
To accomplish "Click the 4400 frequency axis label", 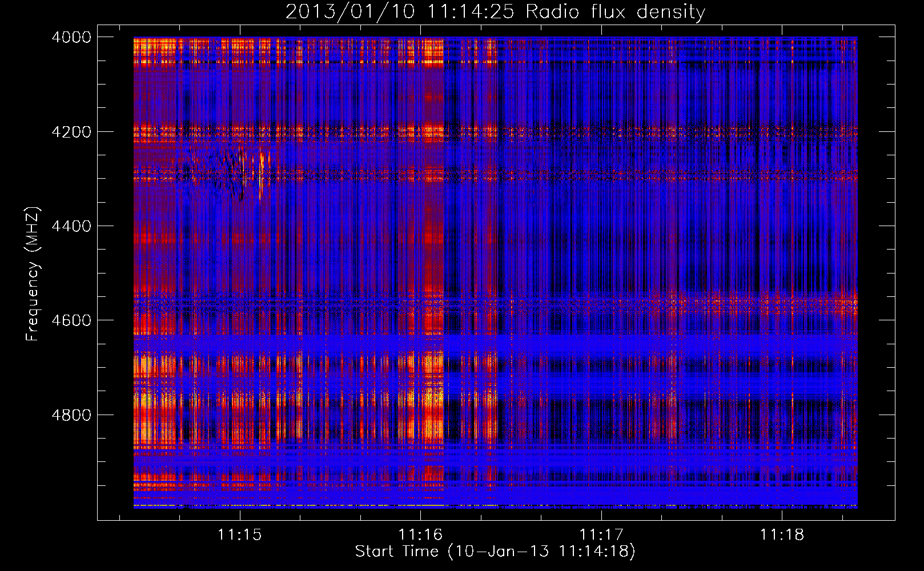I will [x=71, y=226].
